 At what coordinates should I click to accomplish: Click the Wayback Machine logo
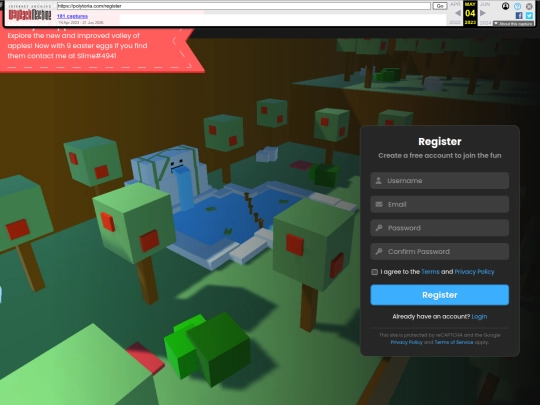coord(30,14)
